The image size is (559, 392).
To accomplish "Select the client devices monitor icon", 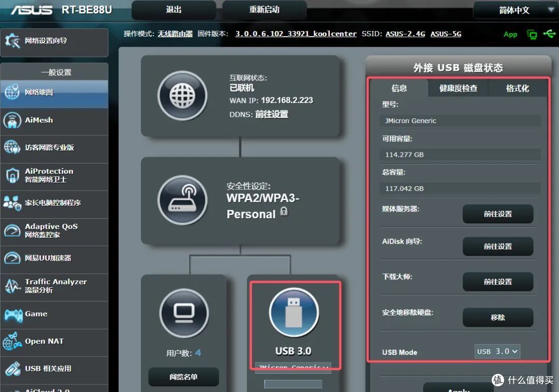I will 184,312.
